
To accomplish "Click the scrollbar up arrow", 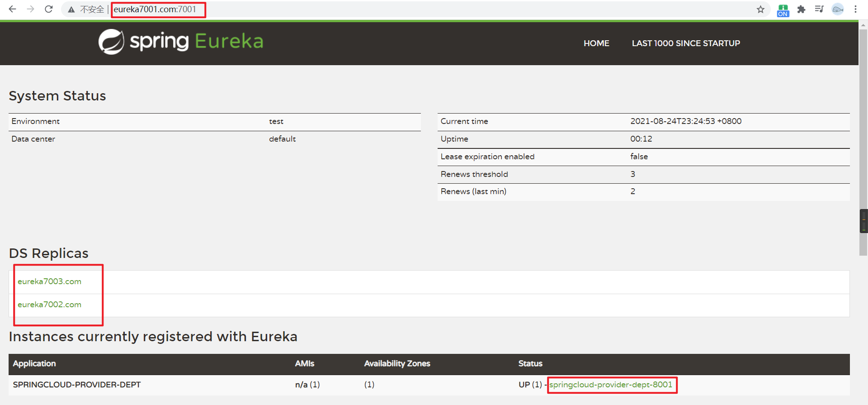I will pos(863,25).
